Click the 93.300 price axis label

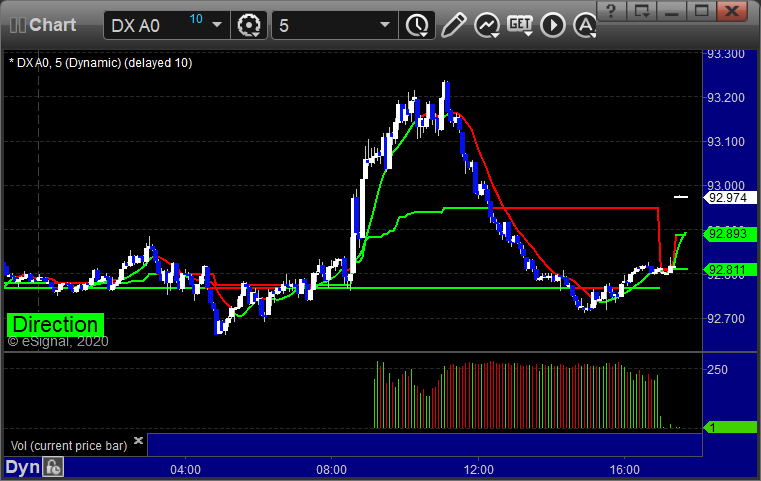pos(726,54)
